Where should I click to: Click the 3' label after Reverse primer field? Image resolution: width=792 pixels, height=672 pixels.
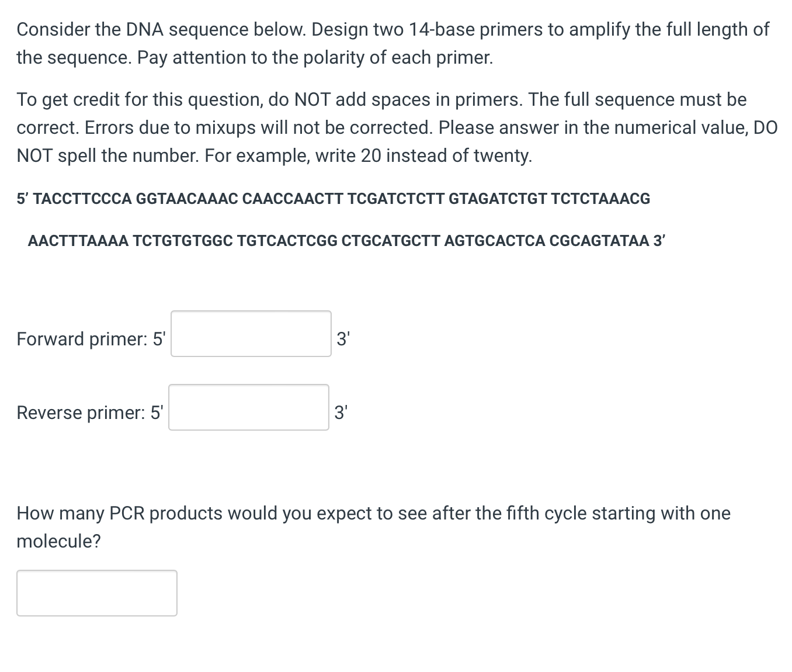[341, 413]
